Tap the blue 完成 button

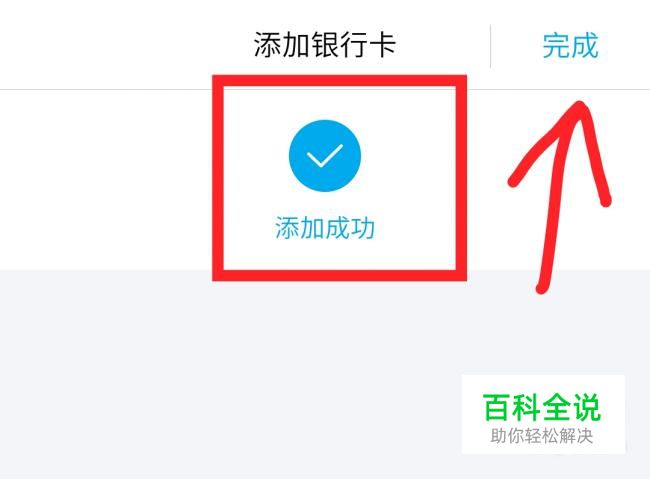click(570, 45)
